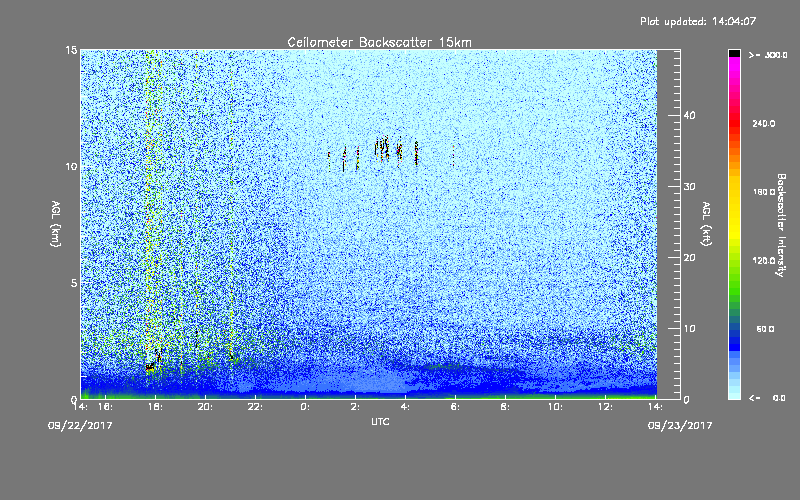Select the '20' tick on the kft axis

click(x=689, y=258)
